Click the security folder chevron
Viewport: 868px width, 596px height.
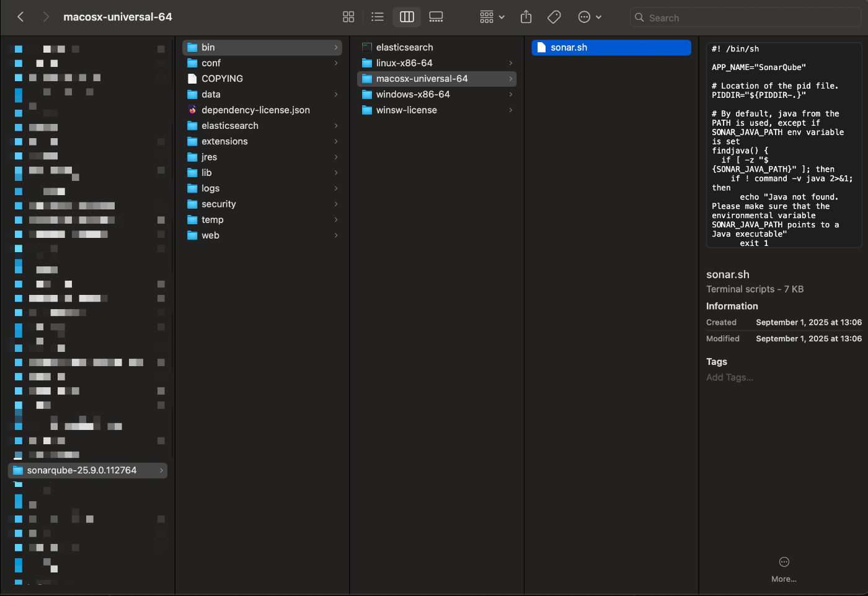[336, 204]
